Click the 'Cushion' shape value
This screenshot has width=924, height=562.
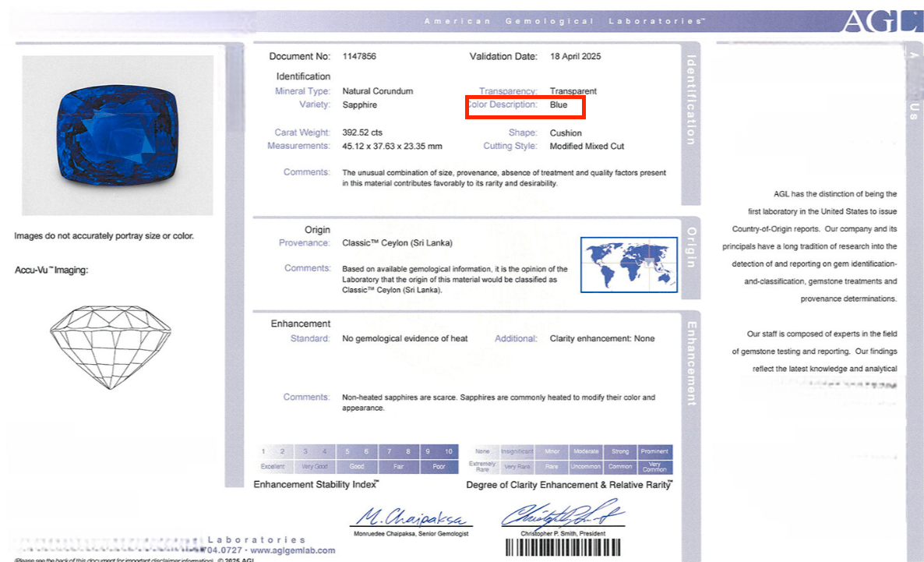click(x=566, y=133)
